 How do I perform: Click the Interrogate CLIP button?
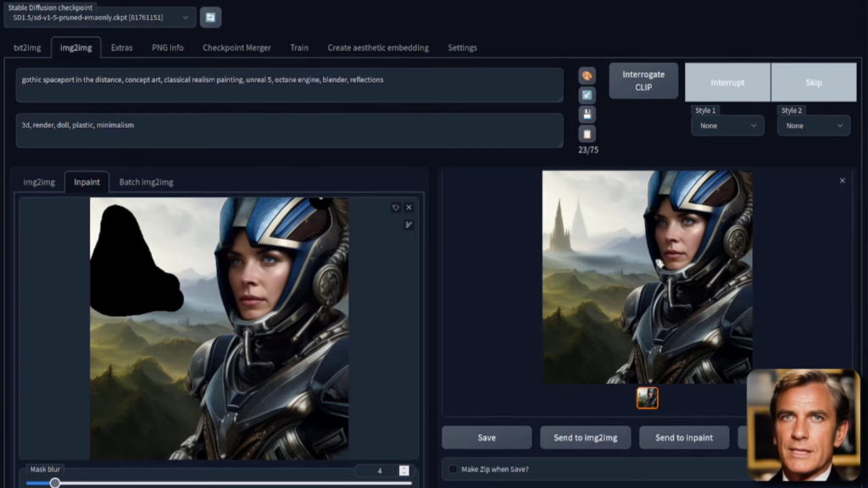pyautogui.click(x=643, y=80)
